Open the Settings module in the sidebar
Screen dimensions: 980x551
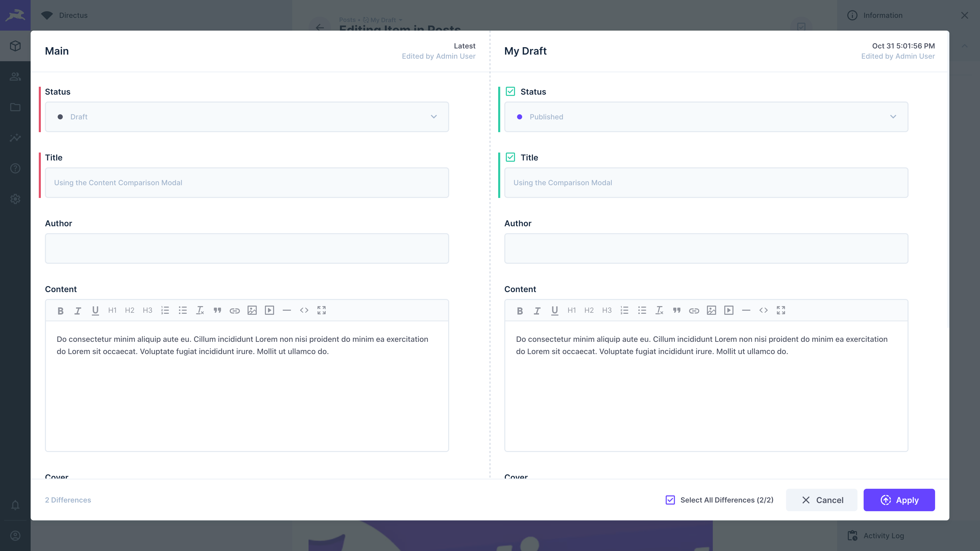(15, 199)
